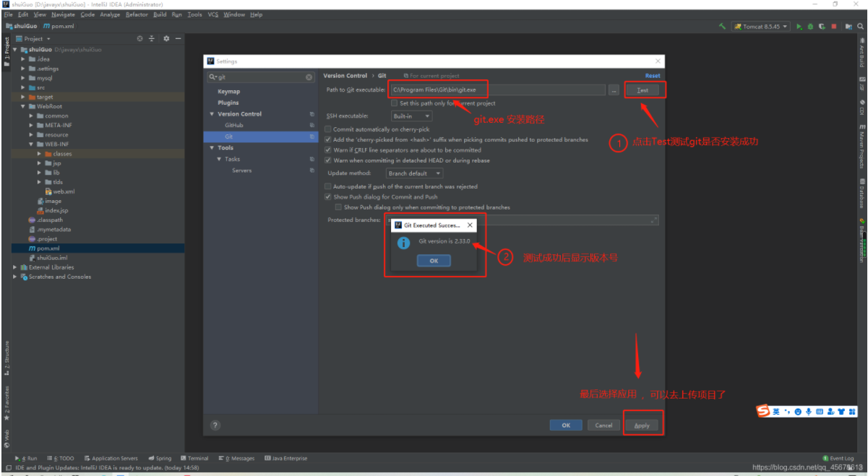Collapse the Tools node in settings tree
868x476 pixels.
click(x=212, y=148)
